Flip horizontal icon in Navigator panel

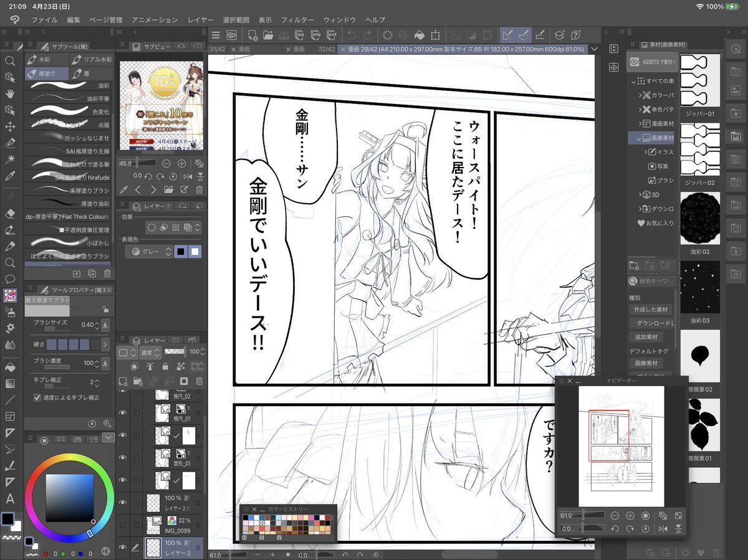click(x=663, y=528)
